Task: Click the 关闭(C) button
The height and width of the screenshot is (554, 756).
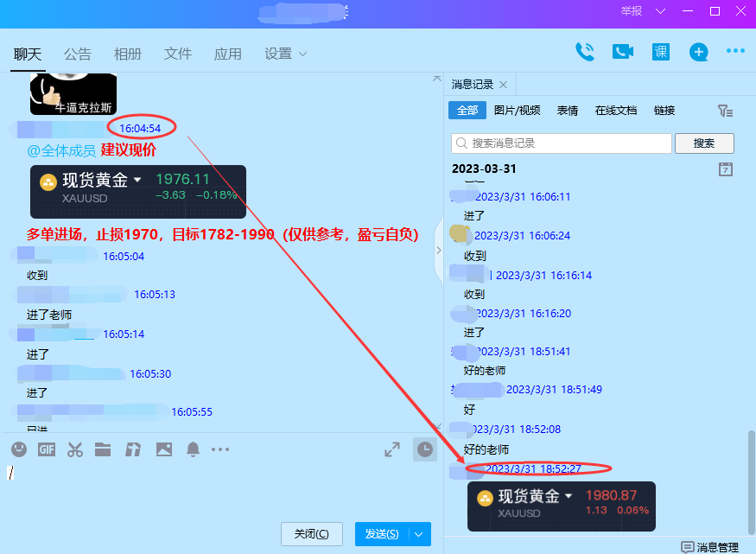Action: point(311,534)
